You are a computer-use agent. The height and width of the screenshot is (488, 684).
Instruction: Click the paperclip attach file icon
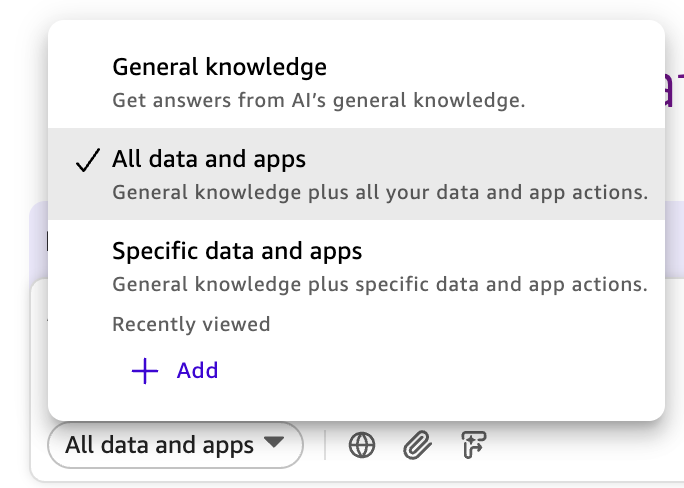[416, 445]
